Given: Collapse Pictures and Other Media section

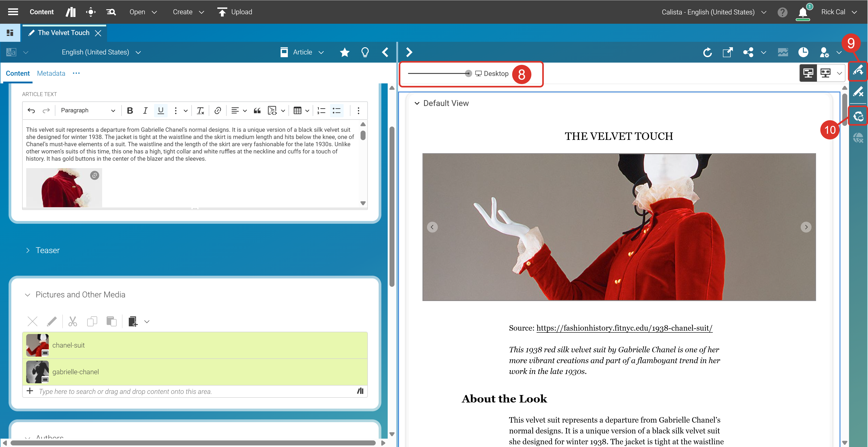Looking at the screenshot, I should 28,295.
